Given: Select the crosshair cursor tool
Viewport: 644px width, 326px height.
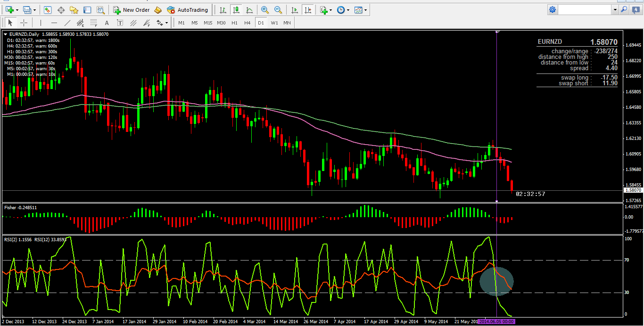Looking at the screenshot, I should pyautogui.click(x=24, y=23).
